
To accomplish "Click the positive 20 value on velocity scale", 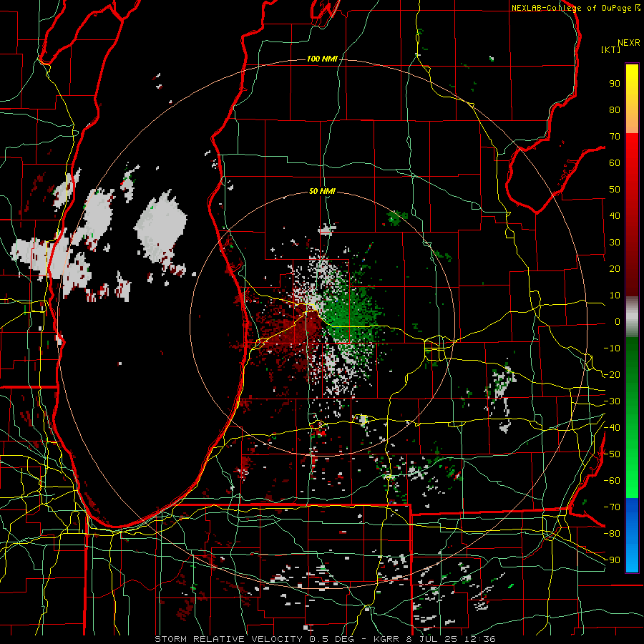I will point(615,268).
